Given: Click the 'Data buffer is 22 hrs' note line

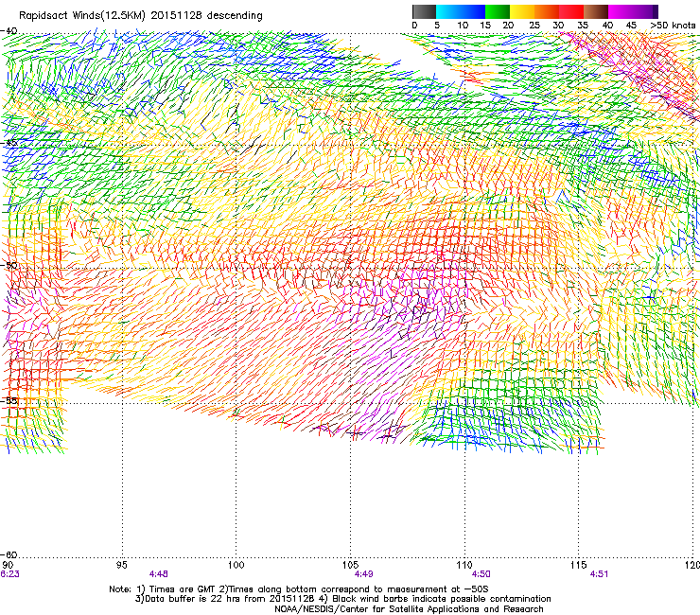Looking at the screenshot, I should tap(342, 599).
